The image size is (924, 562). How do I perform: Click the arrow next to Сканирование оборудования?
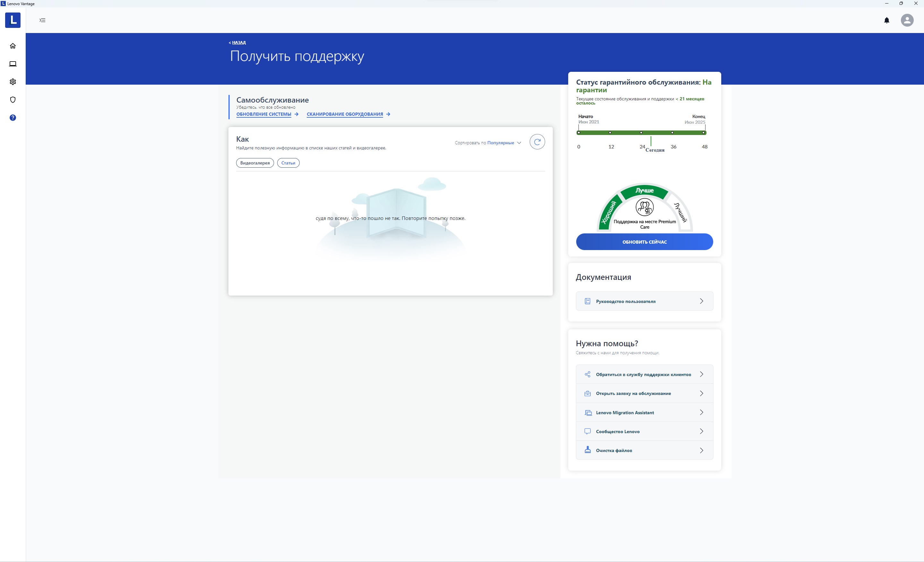point(388,114)
